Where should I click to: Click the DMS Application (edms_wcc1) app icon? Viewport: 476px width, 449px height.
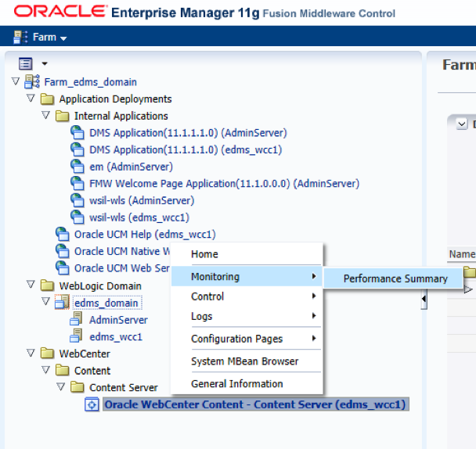[77, 149]
